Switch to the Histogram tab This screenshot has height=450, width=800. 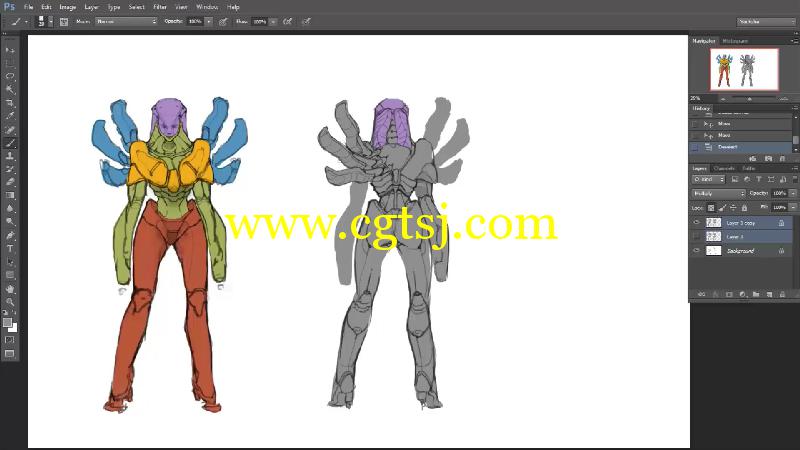[x=735, y=41]
